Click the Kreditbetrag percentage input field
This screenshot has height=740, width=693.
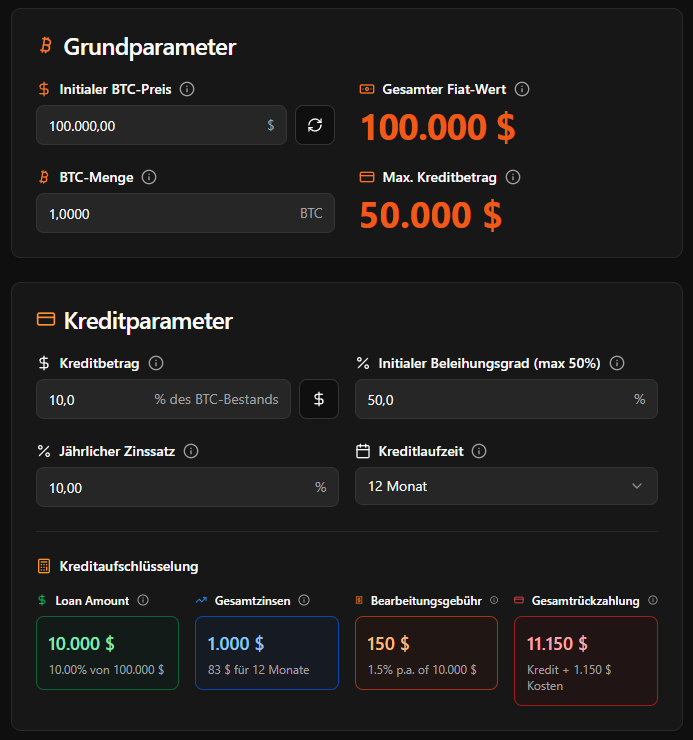(95, 399)
